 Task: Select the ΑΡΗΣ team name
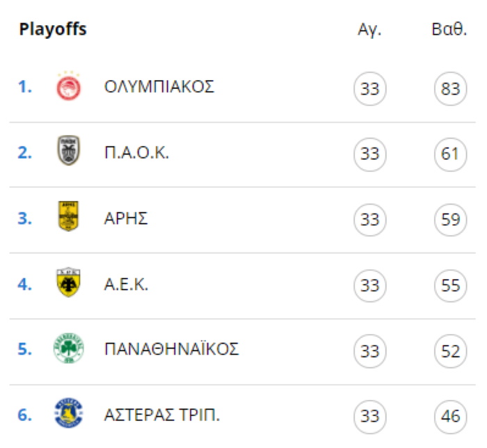[126, 218]
